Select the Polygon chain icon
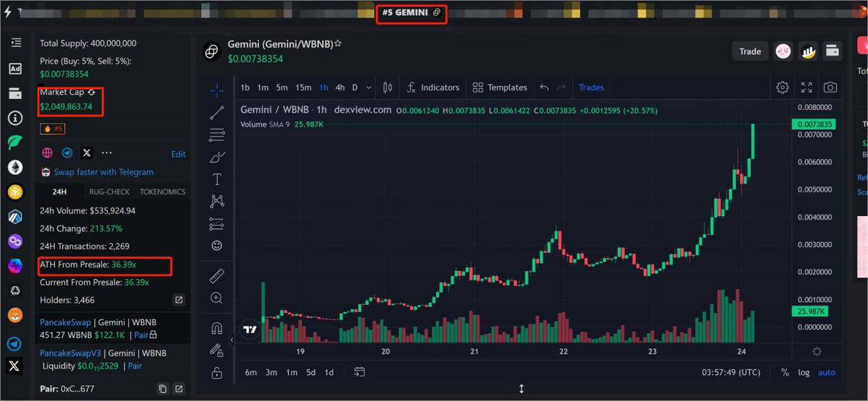The height and width of the screenshot is (401, 868). coord(15,241)
